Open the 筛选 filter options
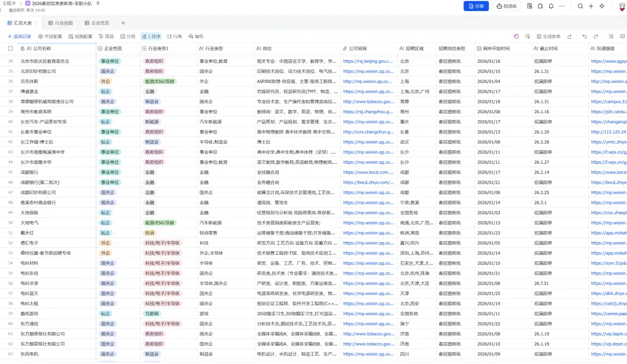This screenshot has width=627, height=364. pyautogui.click(x=106, y=37)
